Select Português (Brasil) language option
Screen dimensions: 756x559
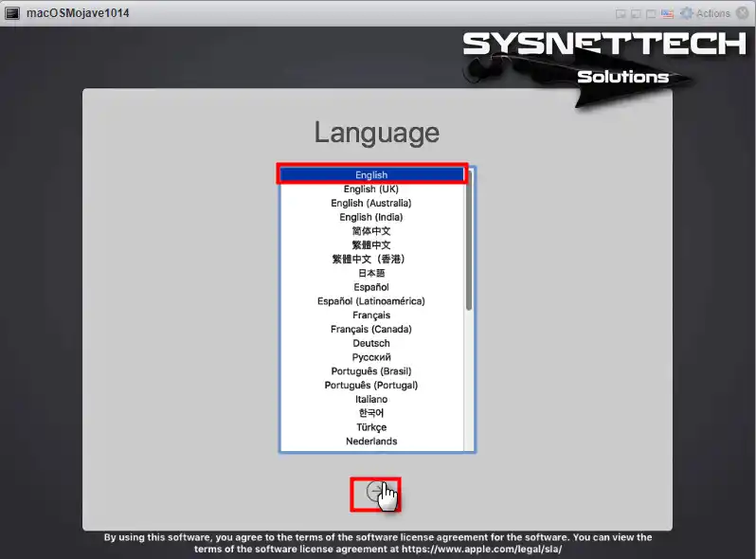pos(371,371)
